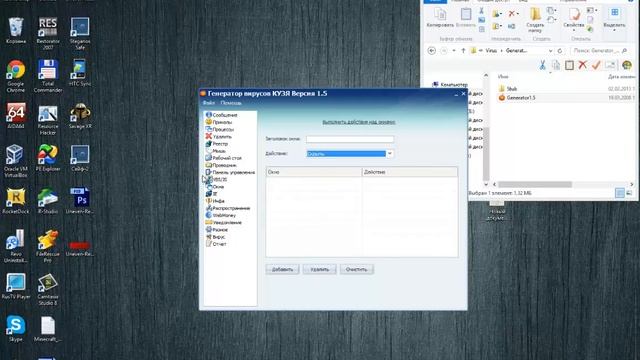Expand the Действие dropdown arrow

coord(390,153)
